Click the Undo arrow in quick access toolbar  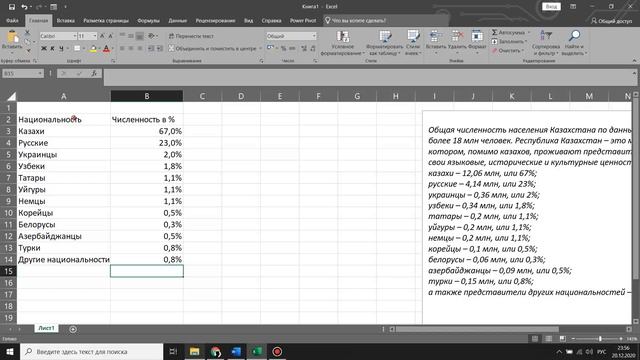[x=24, y=7]
